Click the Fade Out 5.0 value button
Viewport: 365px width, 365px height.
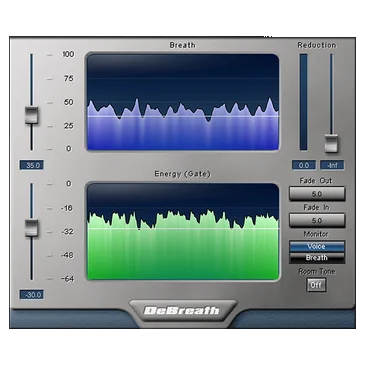click(317, 194)
